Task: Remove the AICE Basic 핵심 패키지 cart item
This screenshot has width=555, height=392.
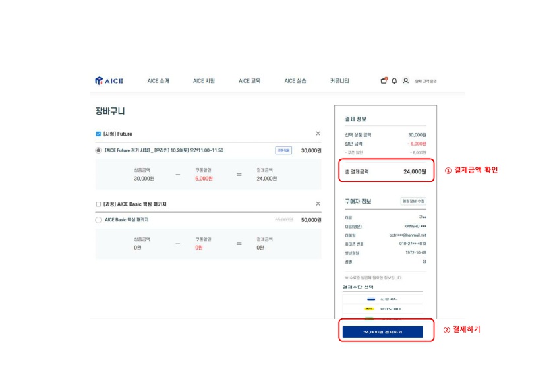Action: [318, 204]
